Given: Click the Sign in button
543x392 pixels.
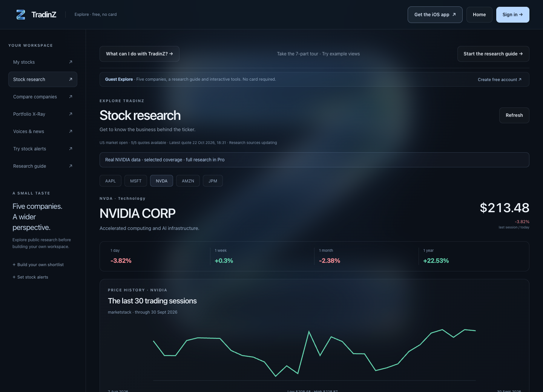Looking at the screenshot, I should (512, 15).
